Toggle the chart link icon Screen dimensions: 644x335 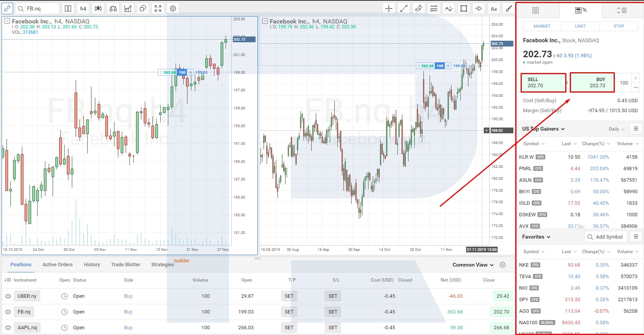point(7,8)
